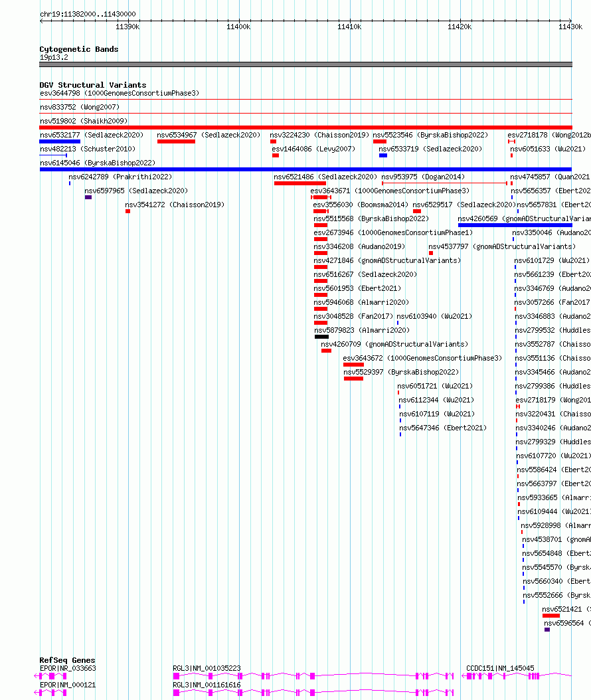This screenshot has height=700, width=591.
Task: Click the 11420k ruler position marker
Action: 460,27
